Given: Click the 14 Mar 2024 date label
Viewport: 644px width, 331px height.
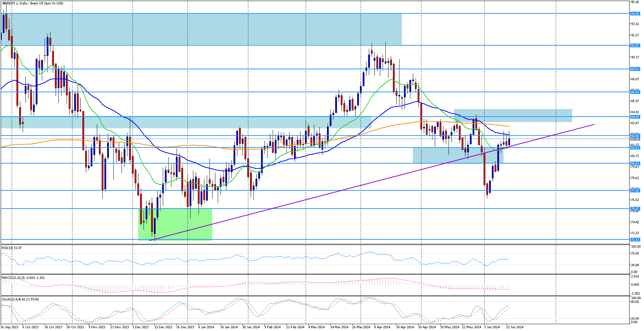Looking at the screenshot, I should [x=339, y=327].
